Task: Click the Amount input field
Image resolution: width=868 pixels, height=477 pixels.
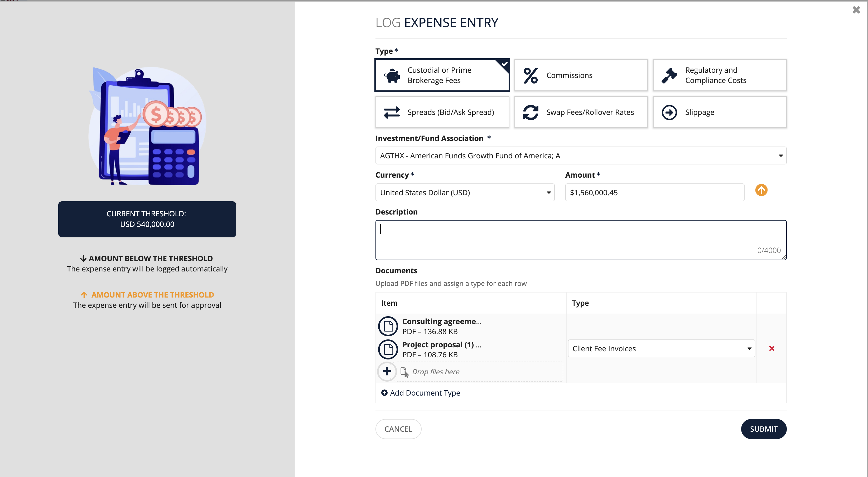Action: (655, 192)
